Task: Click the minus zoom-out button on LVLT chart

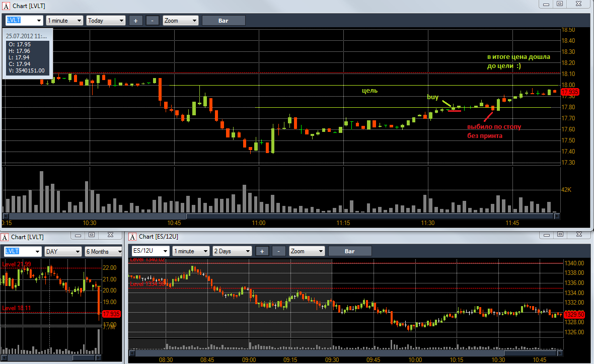Action: coord(153,21)
